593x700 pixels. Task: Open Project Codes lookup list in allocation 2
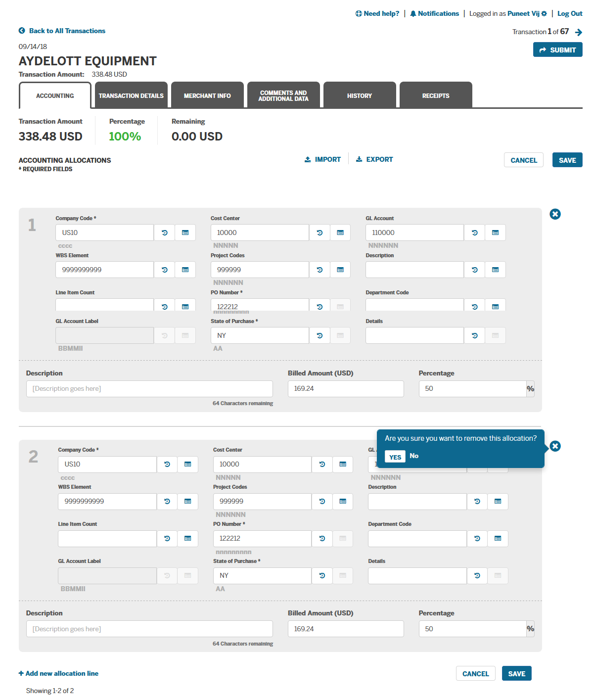343,501
